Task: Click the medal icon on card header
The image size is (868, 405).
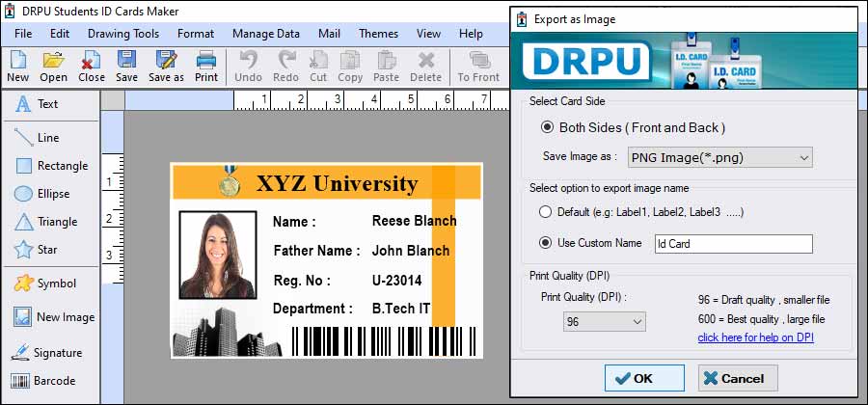Action: click(x=230, y=181)
